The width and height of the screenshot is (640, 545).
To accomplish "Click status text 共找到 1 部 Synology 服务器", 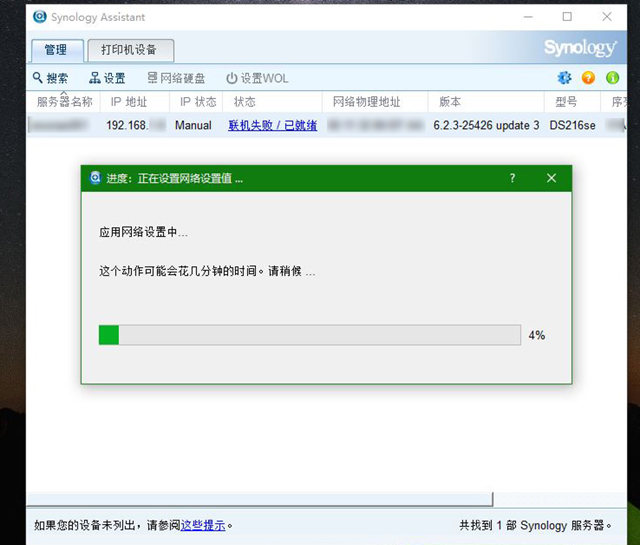I will point(535,525).
